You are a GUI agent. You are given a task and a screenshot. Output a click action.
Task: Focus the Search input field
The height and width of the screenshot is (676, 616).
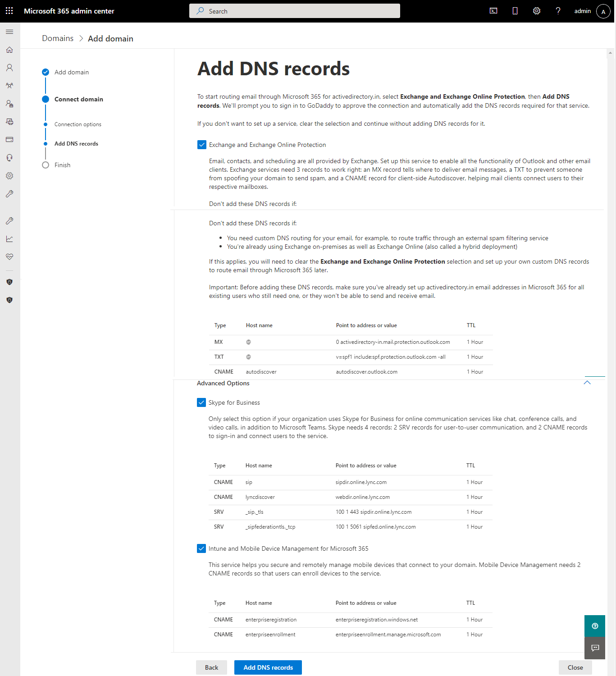[x=295, y=11]
